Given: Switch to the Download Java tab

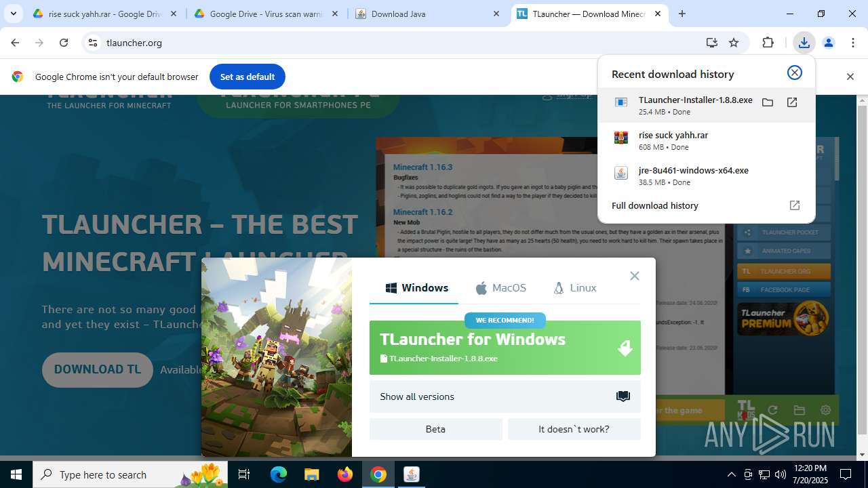Looking at the screenshot, I should tap(427, 14).
